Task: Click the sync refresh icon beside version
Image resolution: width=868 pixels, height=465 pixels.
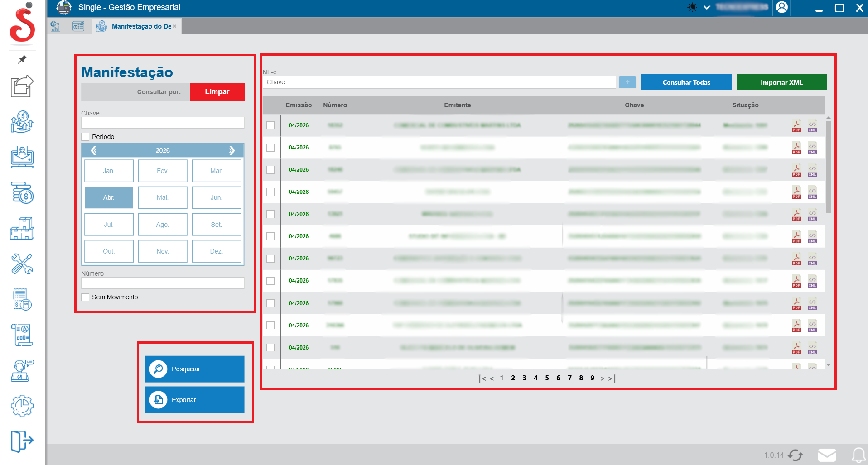Action: click(x=796, y=455)
